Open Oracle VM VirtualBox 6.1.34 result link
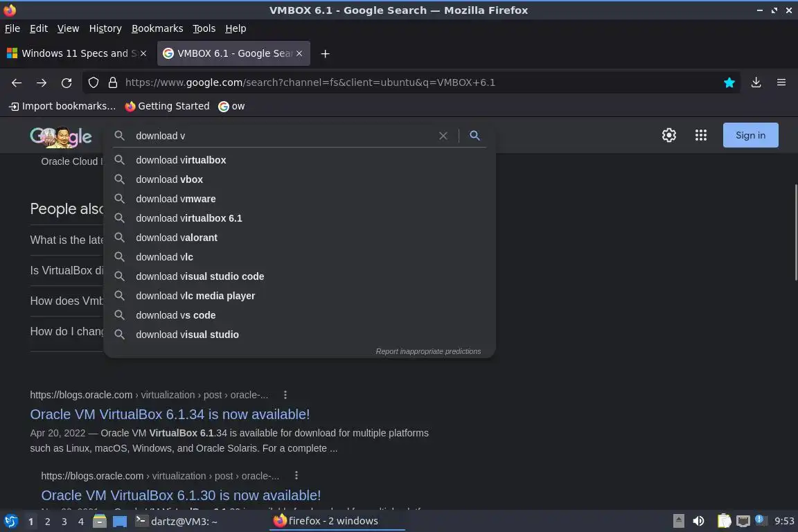Screen dimensions: 798x532 pos(170,414)
